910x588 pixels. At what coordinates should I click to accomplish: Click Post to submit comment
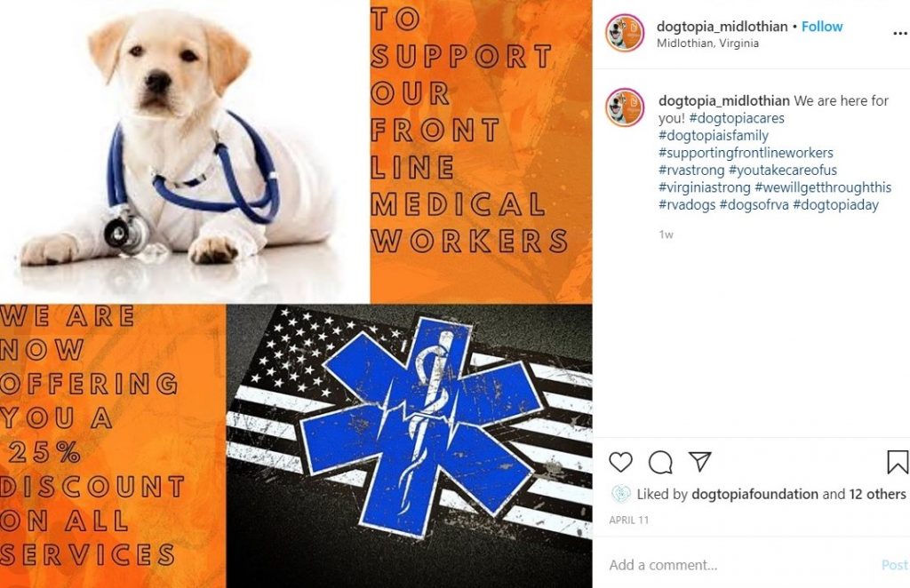[x=894, y=565]
